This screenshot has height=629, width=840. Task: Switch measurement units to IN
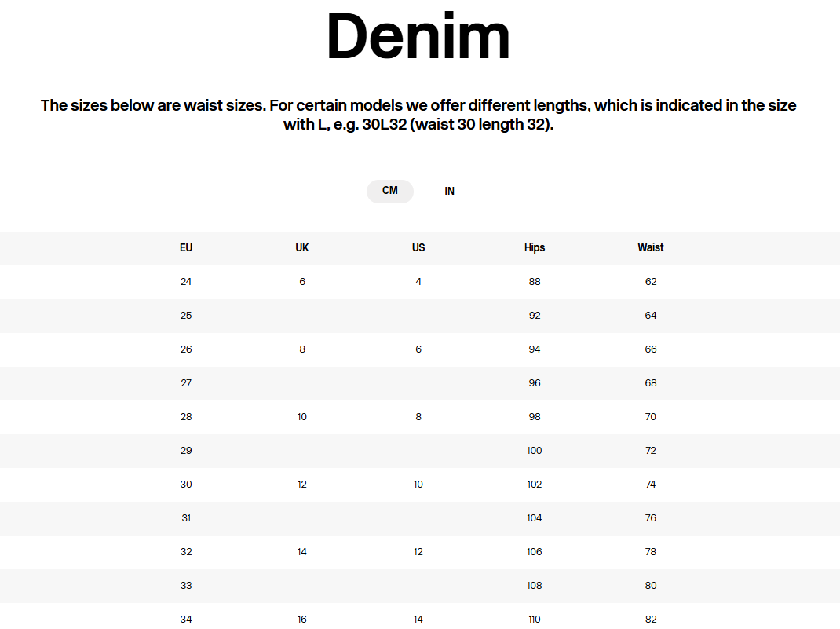[450, 191]
